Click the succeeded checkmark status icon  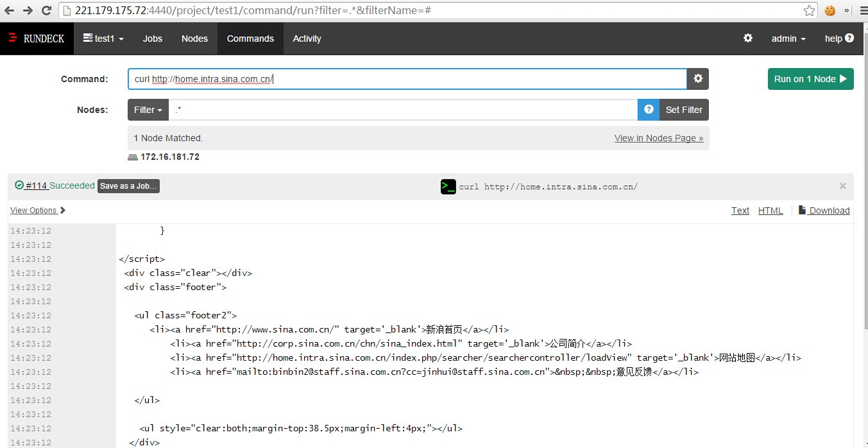[19, 185]
